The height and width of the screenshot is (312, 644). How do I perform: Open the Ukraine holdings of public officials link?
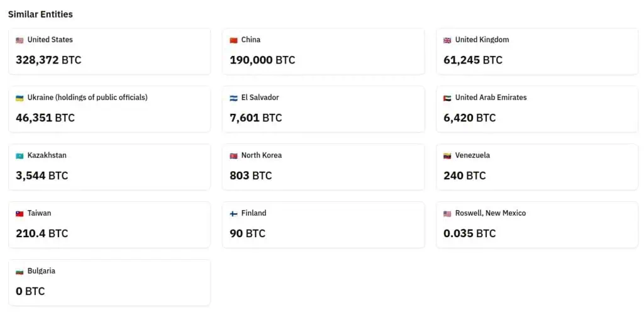click(x=87, y=97)
